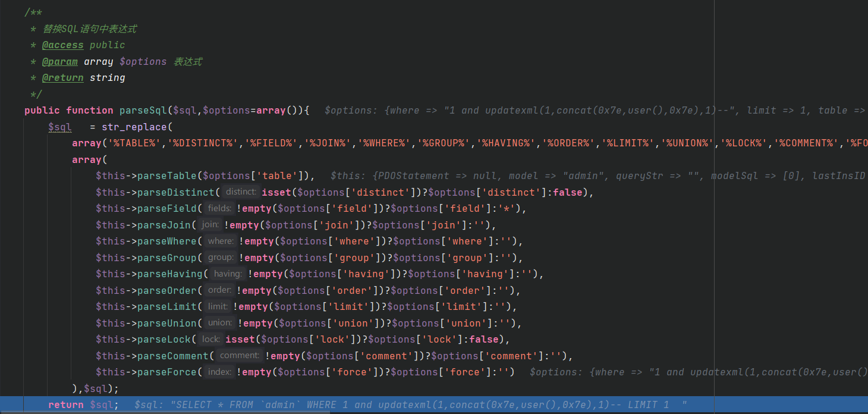868x414 pixels.
Task: Click the parseUnion method call
Action: coord(167,324)
